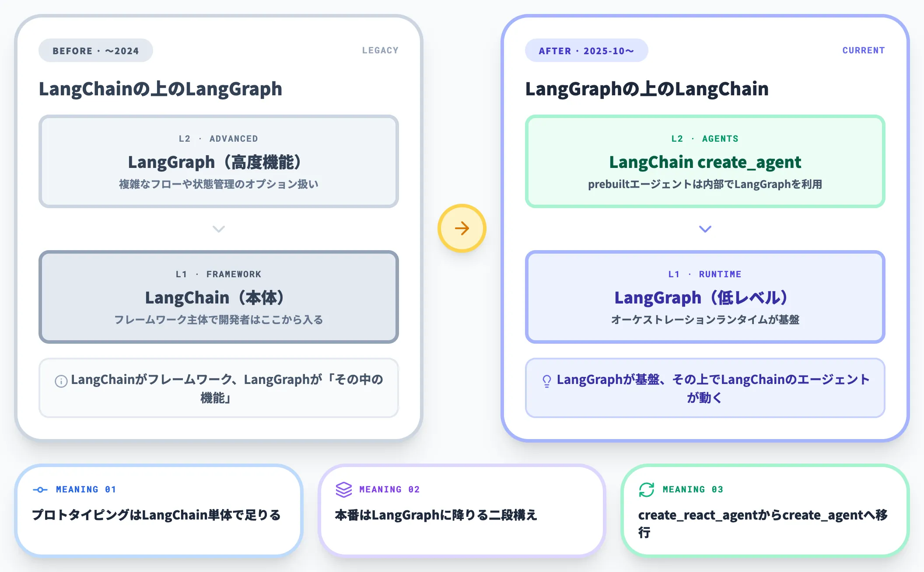This screenshot has height=572, width=924.
Task: Click the L1 · FRAMEWORK label
Action: pyautogui.click(x=218, y=274)
